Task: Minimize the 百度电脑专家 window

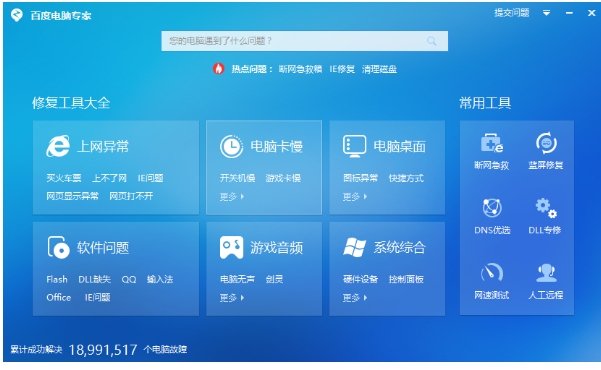Action: 569,13
